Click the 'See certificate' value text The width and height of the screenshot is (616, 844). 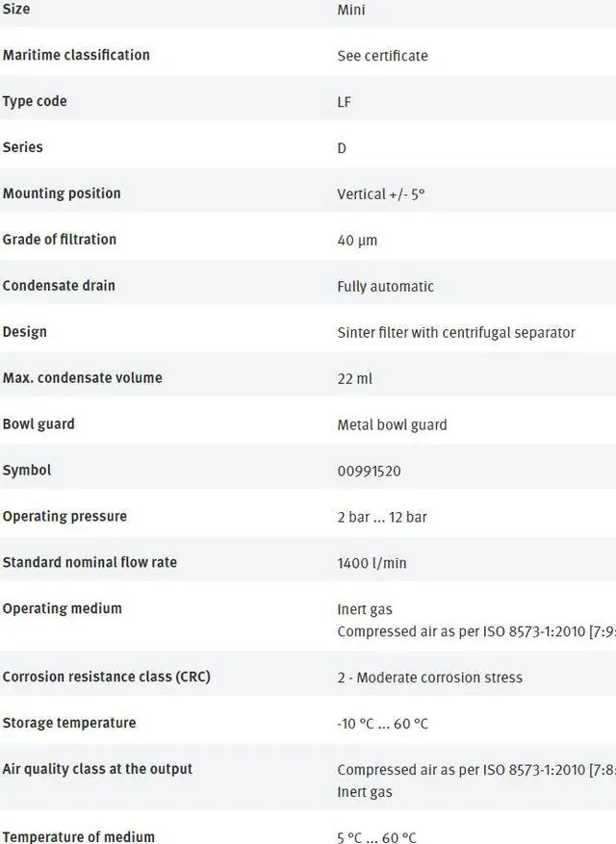[x=382, y=56]
